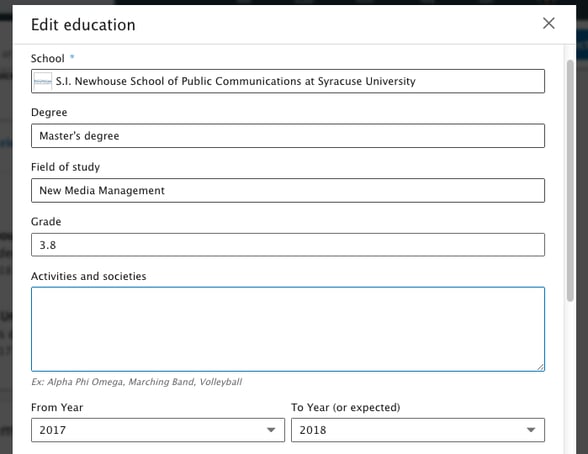Click the Degree label text
This screenshot has height=454, width=588.
[x=49, y=112]
